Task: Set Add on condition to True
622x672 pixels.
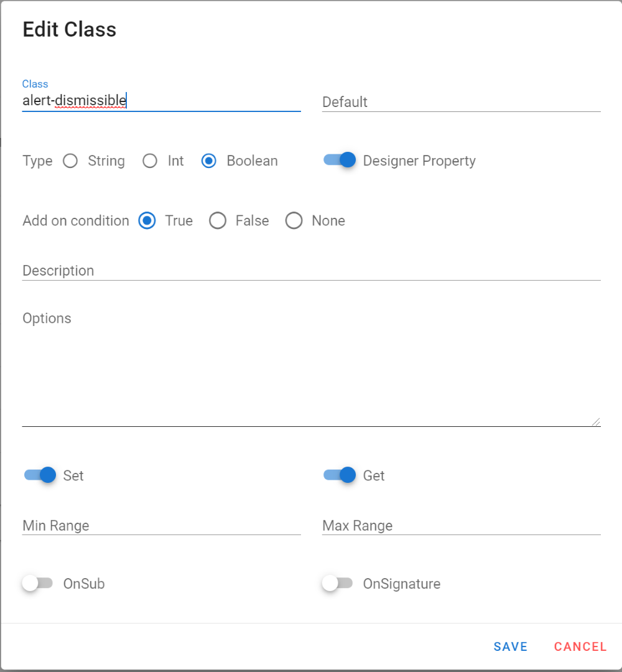Action: [147, 221]
